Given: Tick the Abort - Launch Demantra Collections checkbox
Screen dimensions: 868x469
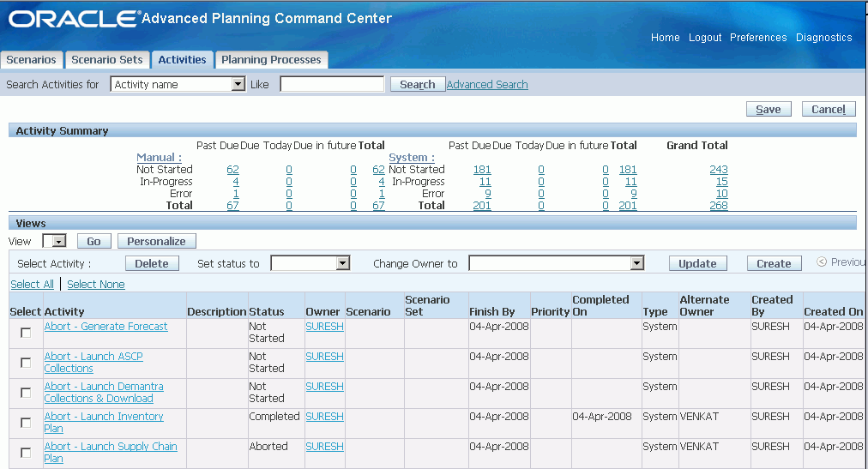Looking at the screenshot, I should 26,392.
